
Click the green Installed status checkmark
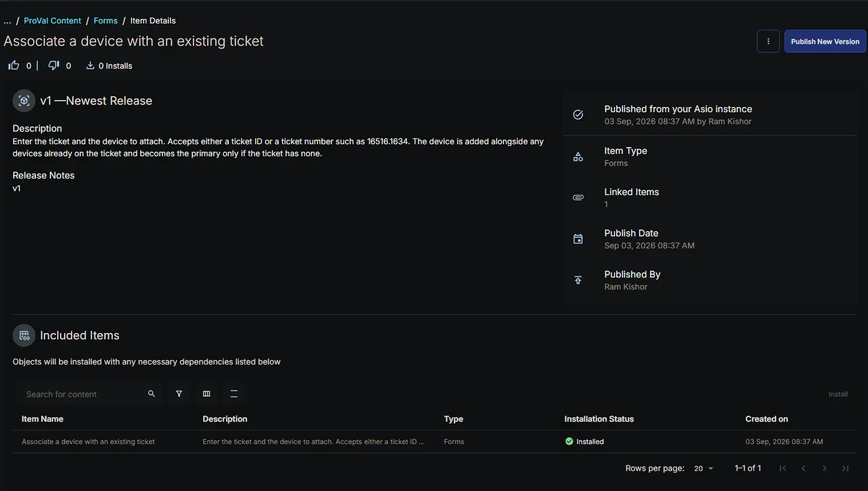[569, 441]
